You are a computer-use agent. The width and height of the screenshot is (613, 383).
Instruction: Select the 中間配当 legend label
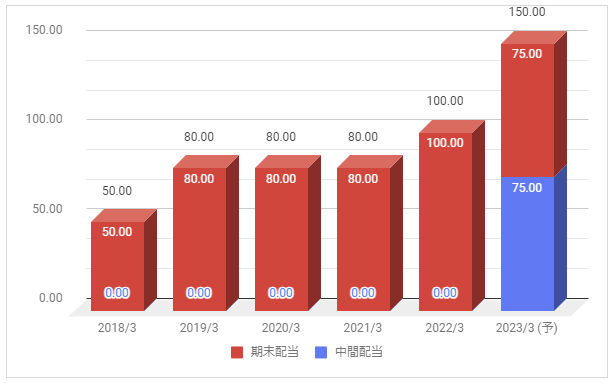click(358, 352)
